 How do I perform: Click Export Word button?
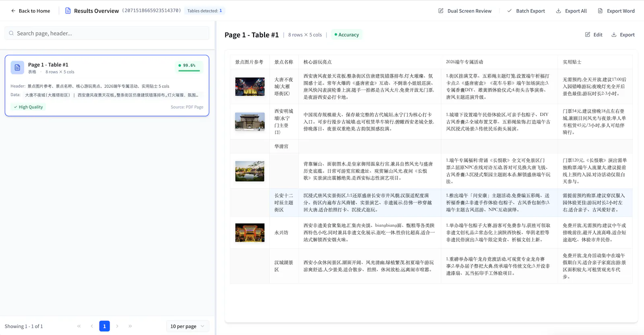[x=616, y=11]
